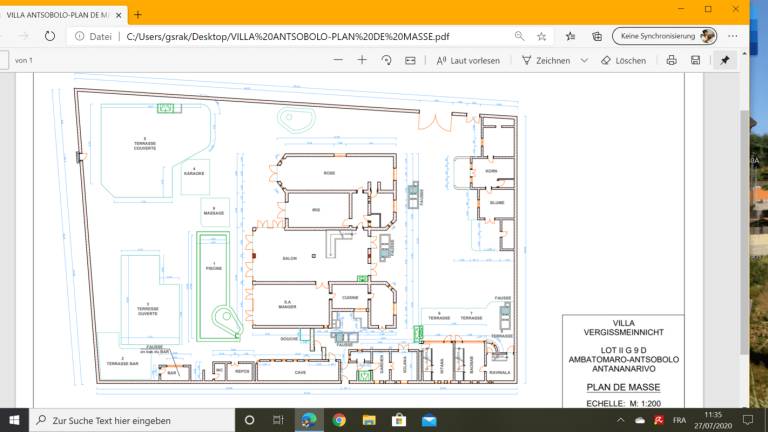Add this page to favorites star
Screen dimensions: 768x432
pos(542,35)
